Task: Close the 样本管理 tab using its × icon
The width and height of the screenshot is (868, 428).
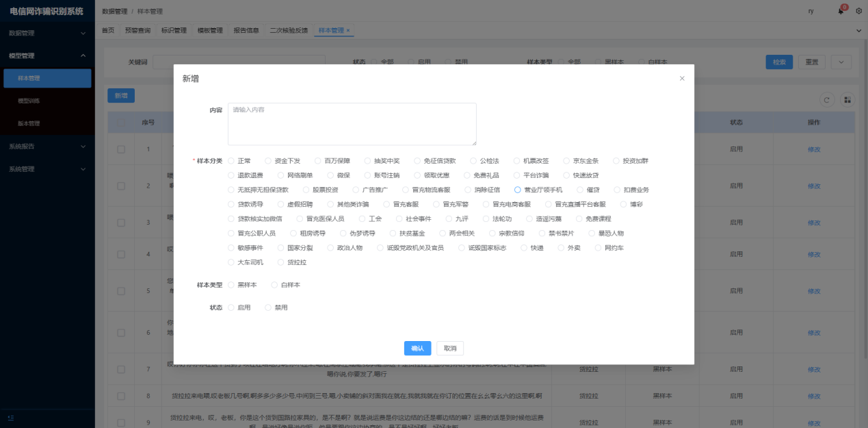Action: (348, 31)
